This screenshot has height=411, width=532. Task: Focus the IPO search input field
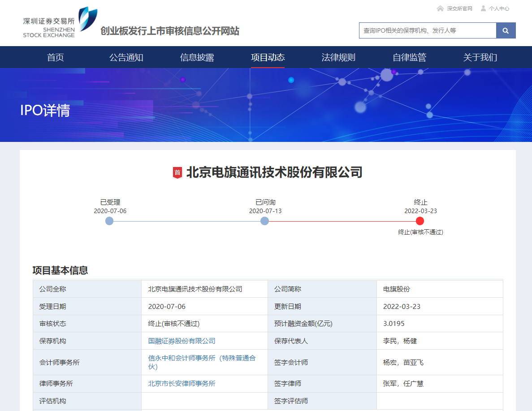(x=428, y=30)
